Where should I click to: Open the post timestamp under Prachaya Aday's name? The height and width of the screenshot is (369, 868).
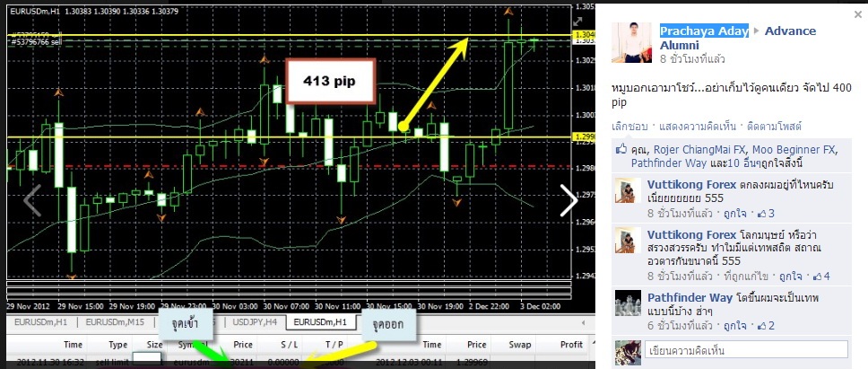[x=692, y=59]
